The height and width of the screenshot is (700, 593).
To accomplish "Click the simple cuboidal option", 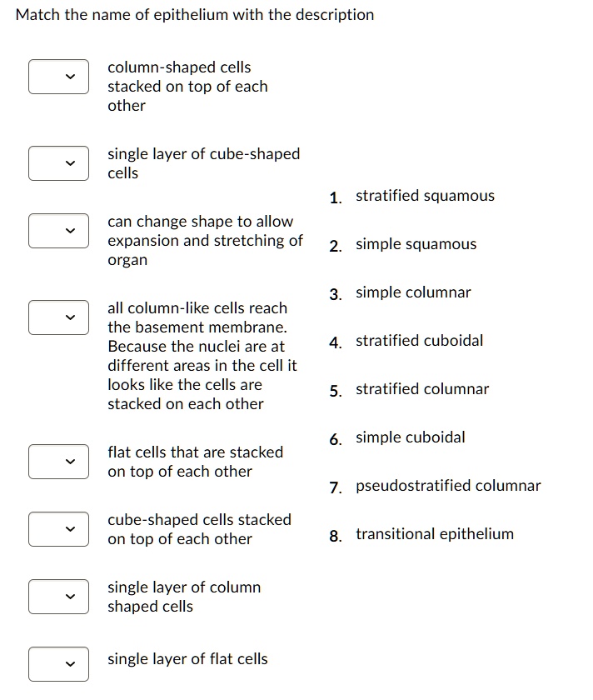I will tap(411, 437).
